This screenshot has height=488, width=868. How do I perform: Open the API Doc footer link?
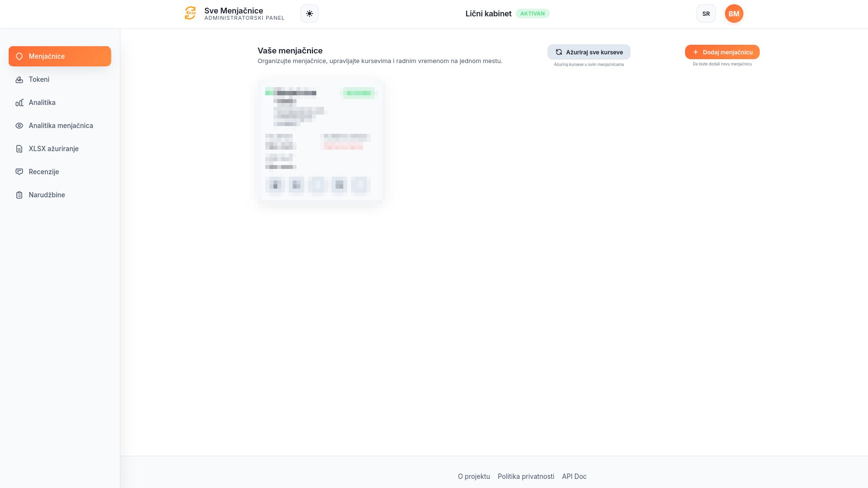click(574, 476)
